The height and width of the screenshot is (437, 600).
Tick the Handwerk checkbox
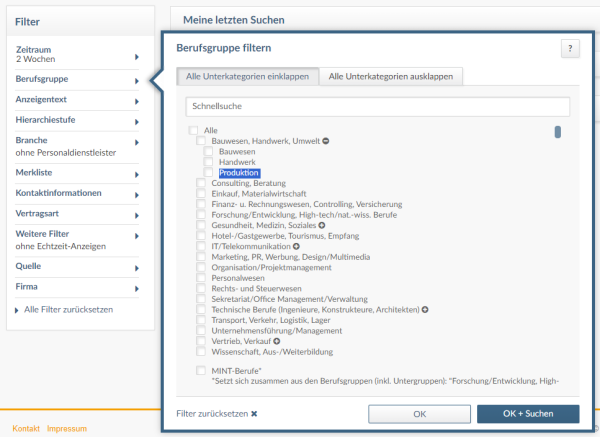click(209, 162)
